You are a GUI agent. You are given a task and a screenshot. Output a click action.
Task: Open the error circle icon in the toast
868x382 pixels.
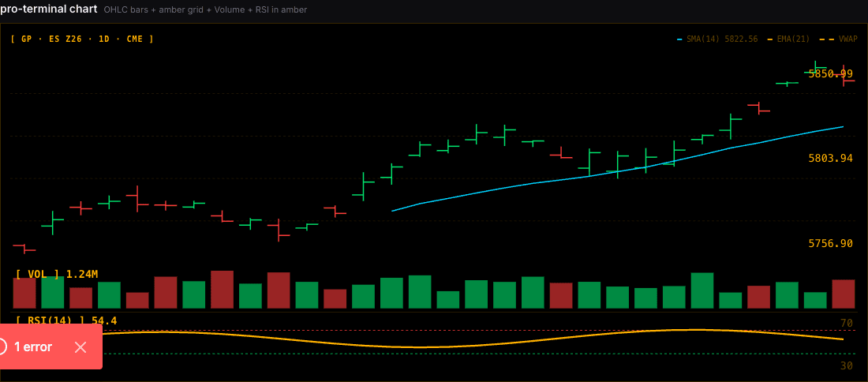(2, 347)
